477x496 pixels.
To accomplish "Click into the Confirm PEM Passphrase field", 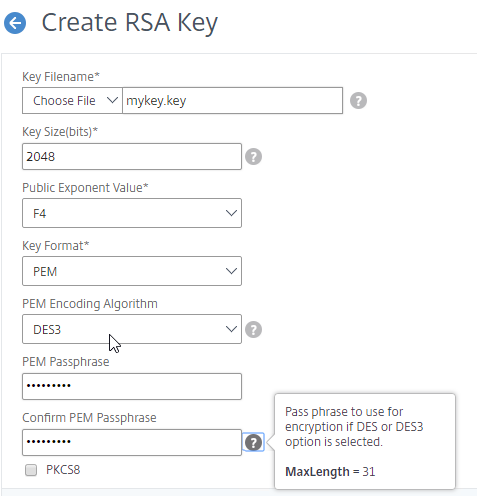I will pyautogui.click(x=132, y=442).
